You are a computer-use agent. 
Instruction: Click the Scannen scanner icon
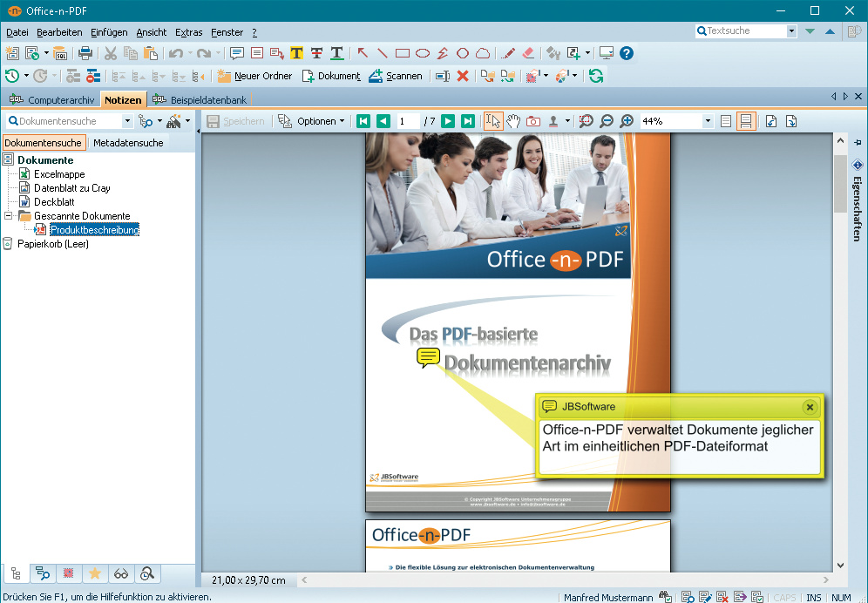point(376,76)
